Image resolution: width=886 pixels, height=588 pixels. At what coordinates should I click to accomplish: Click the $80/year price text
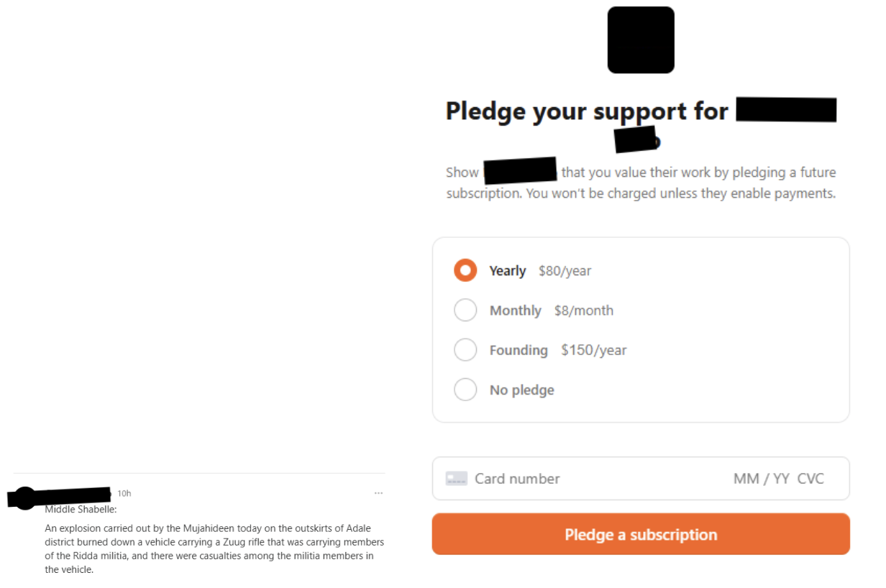[565, 271]
